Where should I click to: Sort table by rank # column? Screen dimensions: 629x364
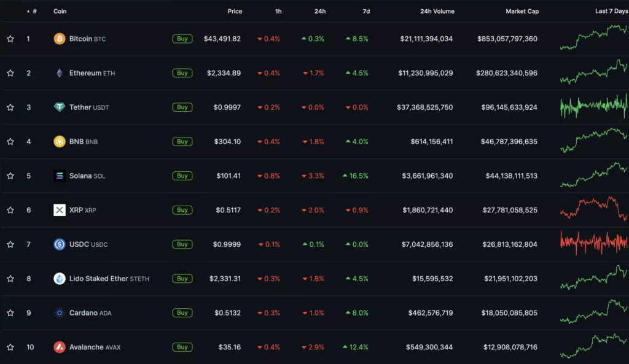[x=32, y=11]
